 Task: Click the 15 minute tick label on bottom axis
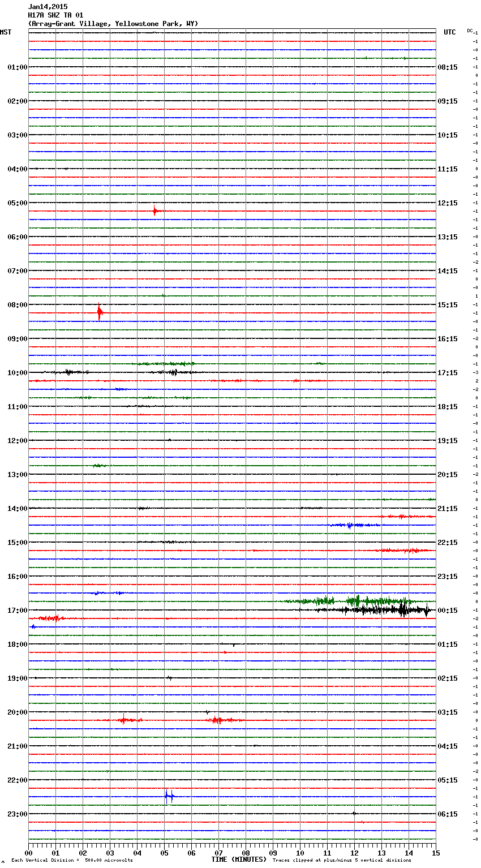point(435,853)
